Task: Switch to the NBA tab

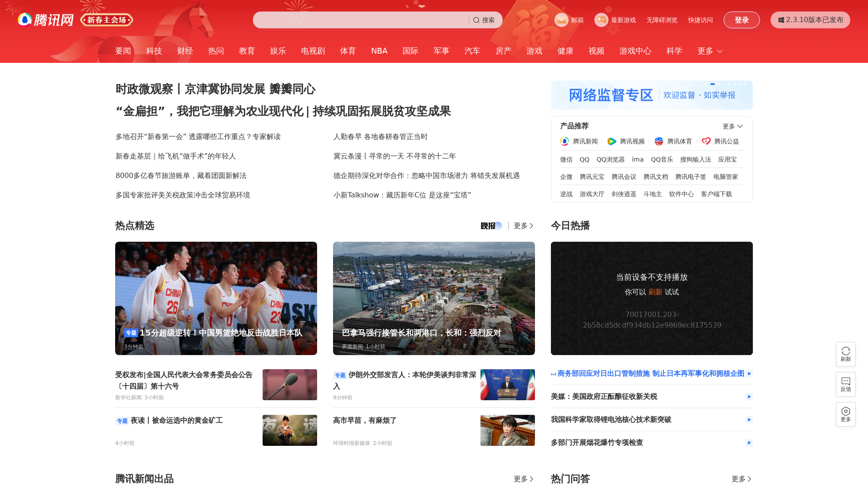Action: tap(379, 51)
